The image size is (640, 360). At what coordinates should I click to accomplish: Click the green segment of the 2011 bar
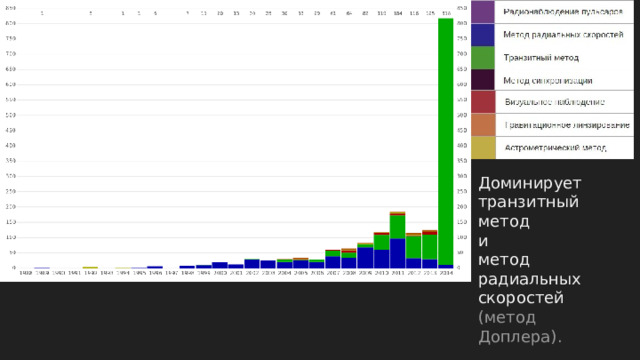click(x=397, y=227)
